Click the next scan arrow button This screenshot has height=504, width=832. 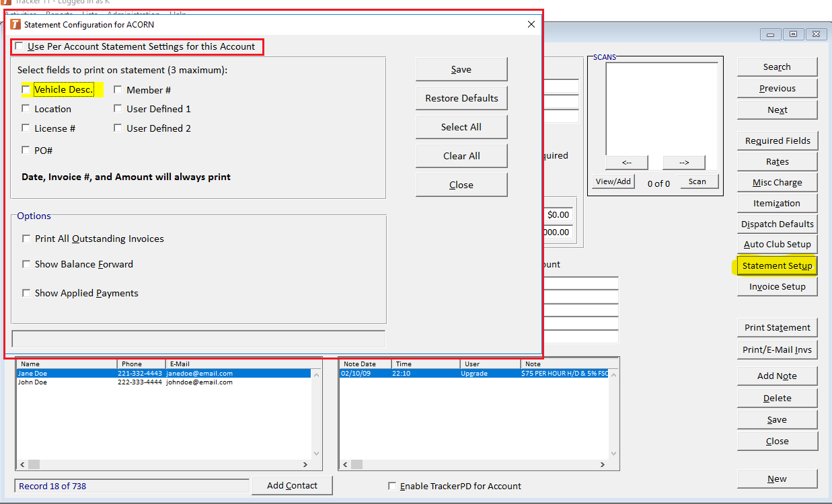pyautogui.click(x=683, y=163)
